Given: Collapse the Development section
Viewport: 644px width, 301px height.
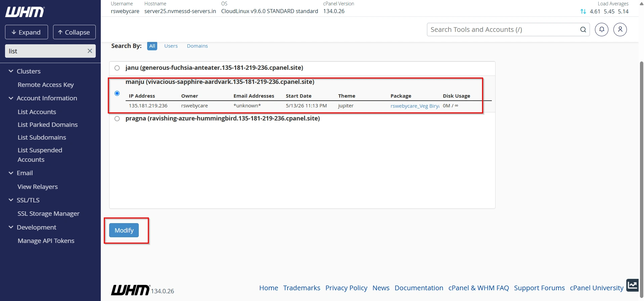Looking at the screenshot, I should click(x=11, y=227).
